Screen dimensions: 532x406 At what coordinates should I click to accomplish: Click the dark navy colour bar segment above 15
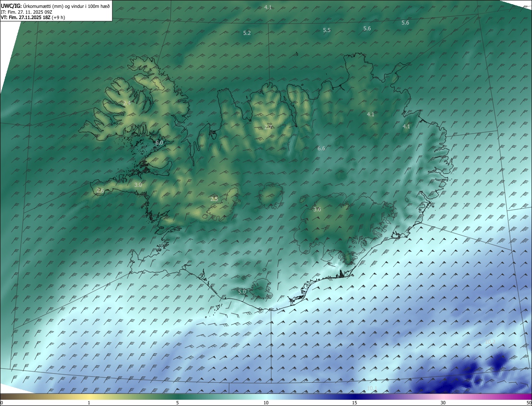coord(355,396)
